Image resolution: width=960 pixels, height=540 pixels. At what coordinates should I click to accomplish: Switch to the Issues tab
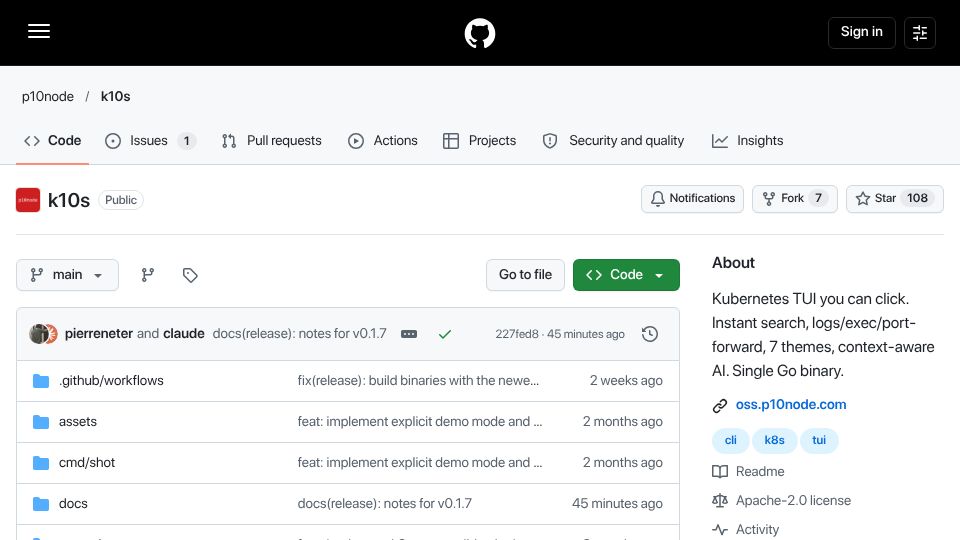tap(150, 141)
